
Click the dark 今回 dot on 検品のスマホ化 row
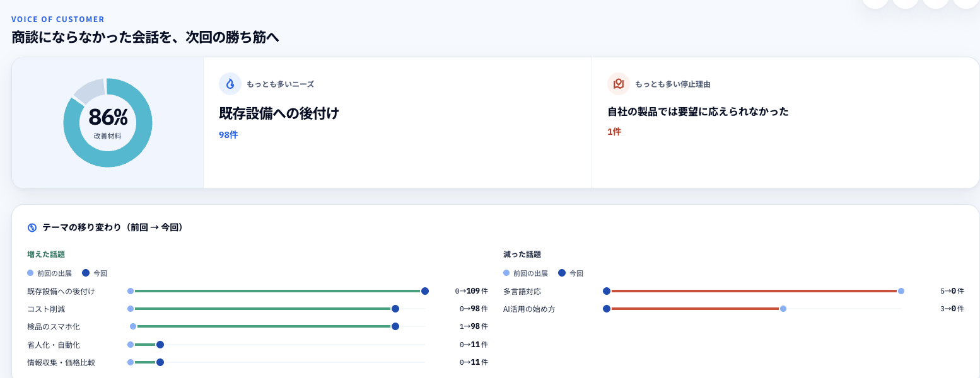(x=395, y=326)
